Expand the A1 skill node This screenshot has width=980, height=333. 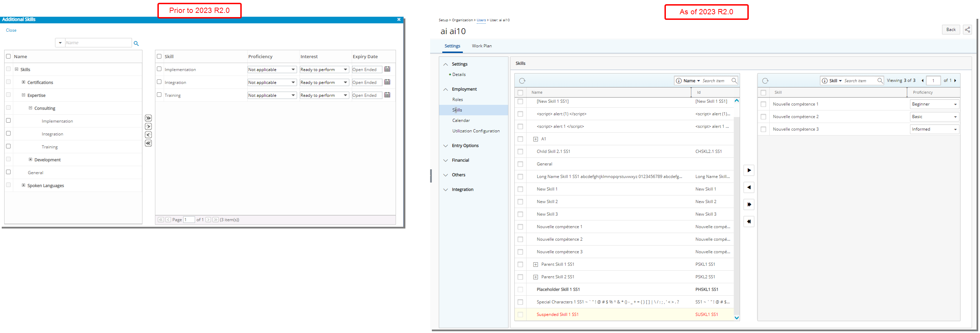click(536, 139)
